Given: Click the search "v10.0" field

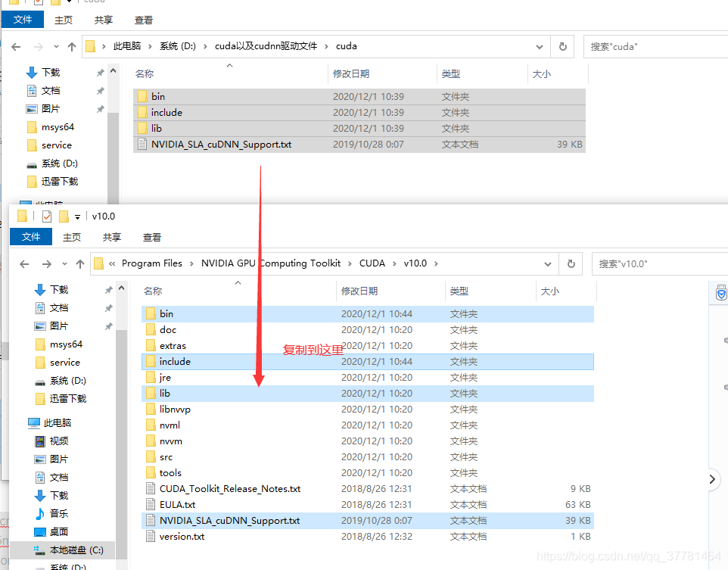Looking at the screenshot, I should (660, 264).
